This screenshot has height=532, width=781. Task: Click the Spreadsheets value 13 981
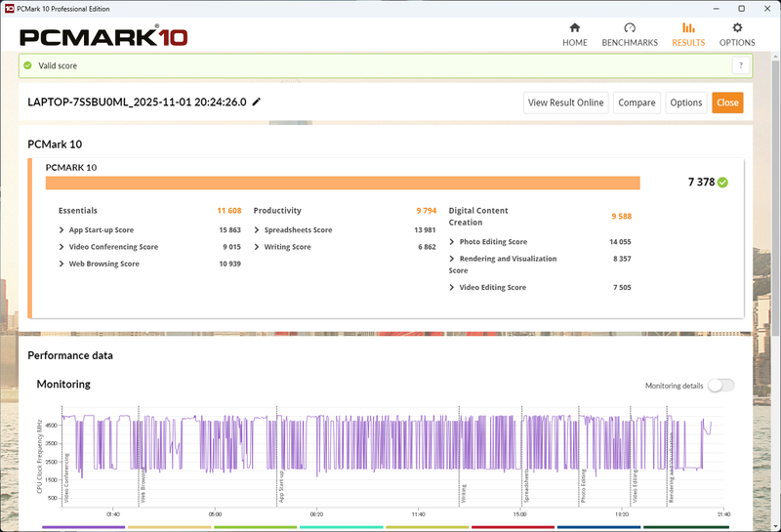(x=425, y=229)
